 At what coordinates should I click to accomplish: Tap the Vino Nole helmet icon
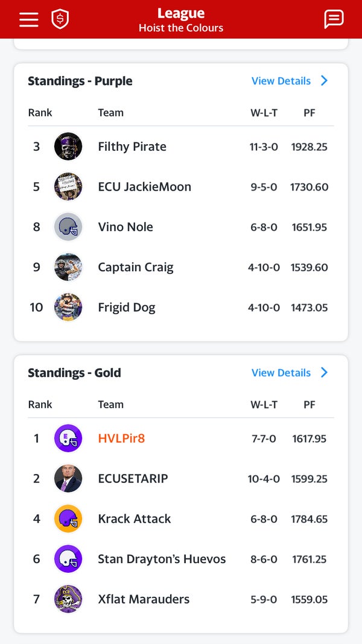click(x=68, y=227)
